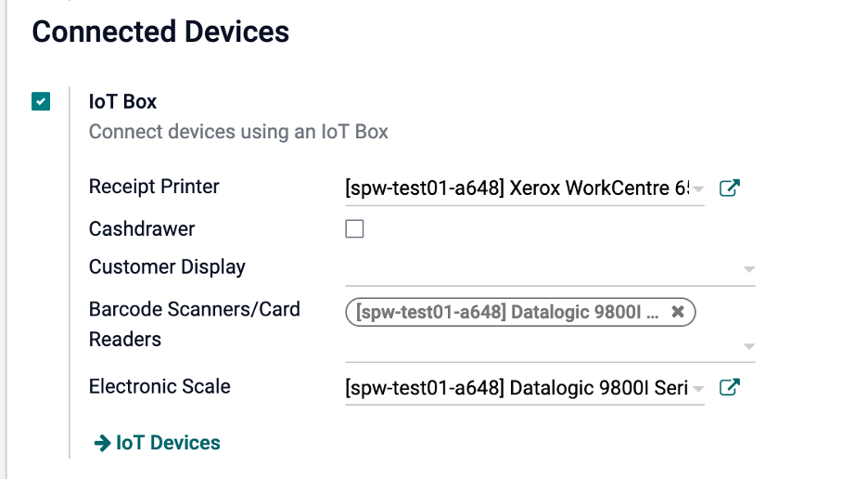Click the Electronic Scale Datalogic text field

pos(516,388)
